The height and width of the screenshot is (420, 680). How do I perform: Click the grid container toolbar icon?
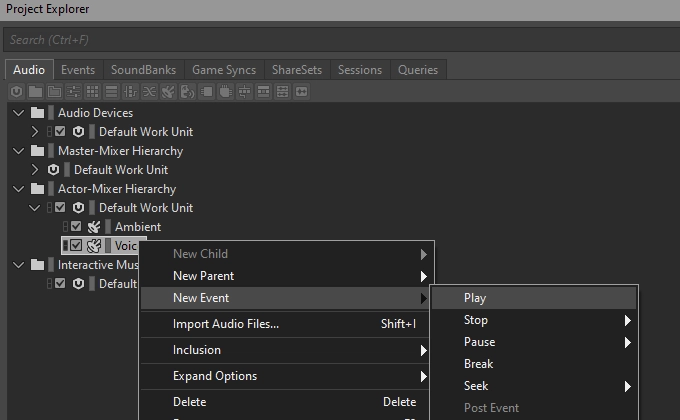click(92, 92)
